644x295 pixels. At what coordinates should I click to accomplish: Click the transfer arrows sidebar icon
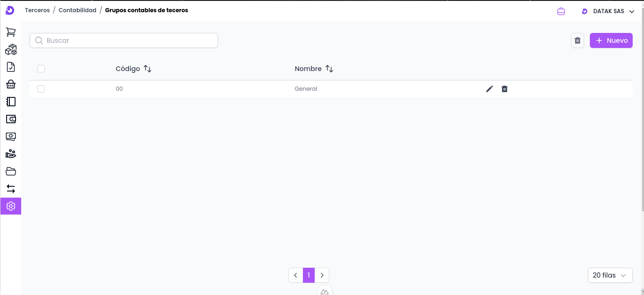click(10, 189)
